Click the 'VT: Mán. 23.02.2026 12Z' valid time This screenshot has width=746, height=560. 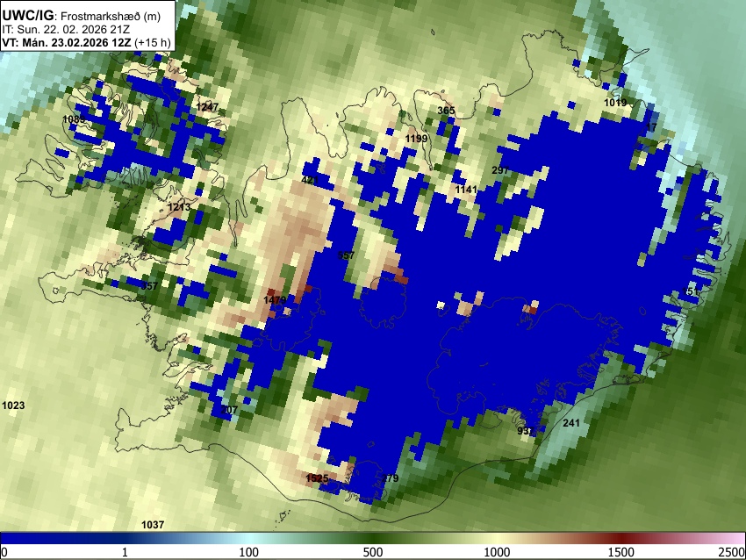click(x=67, y=42)
